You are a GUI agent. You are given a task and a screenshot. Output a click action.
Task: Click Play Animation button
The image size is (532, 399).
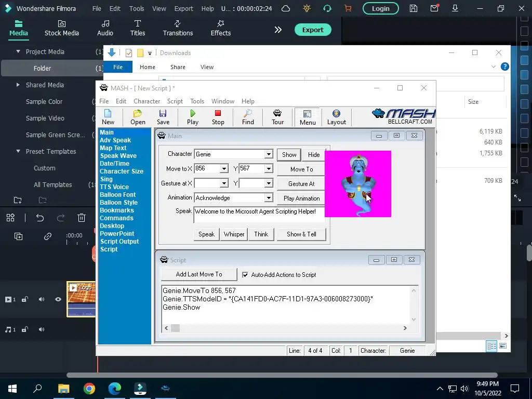tap(302, 198)
